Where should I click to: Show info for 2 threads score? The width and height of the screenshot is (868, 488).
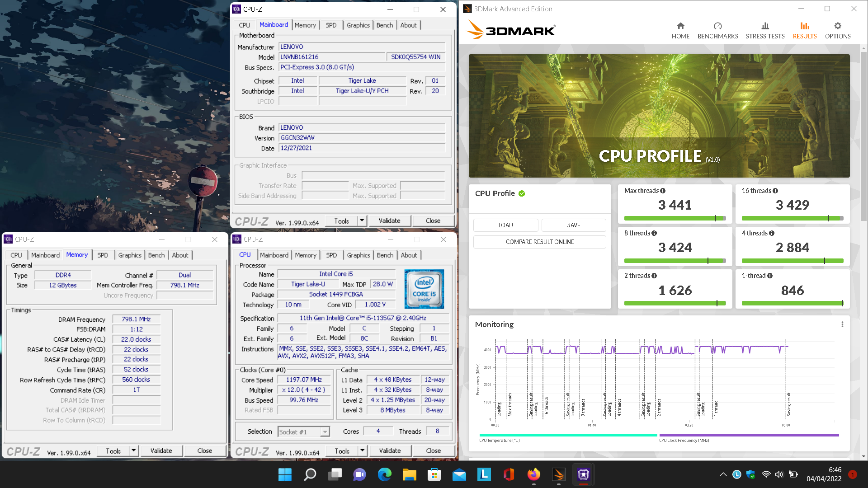(x=654, y=276)
